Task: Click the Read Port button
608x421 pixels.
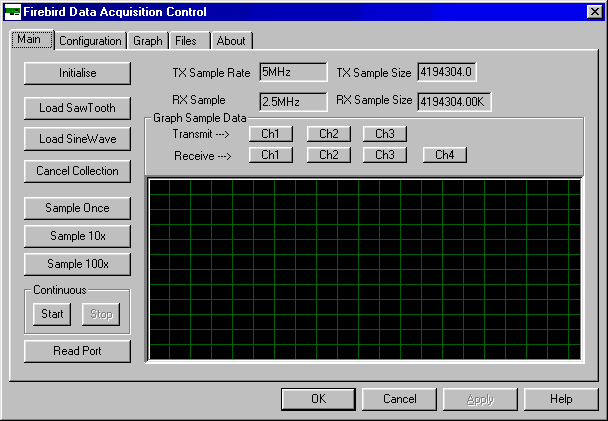Action: tap(77, 351)
